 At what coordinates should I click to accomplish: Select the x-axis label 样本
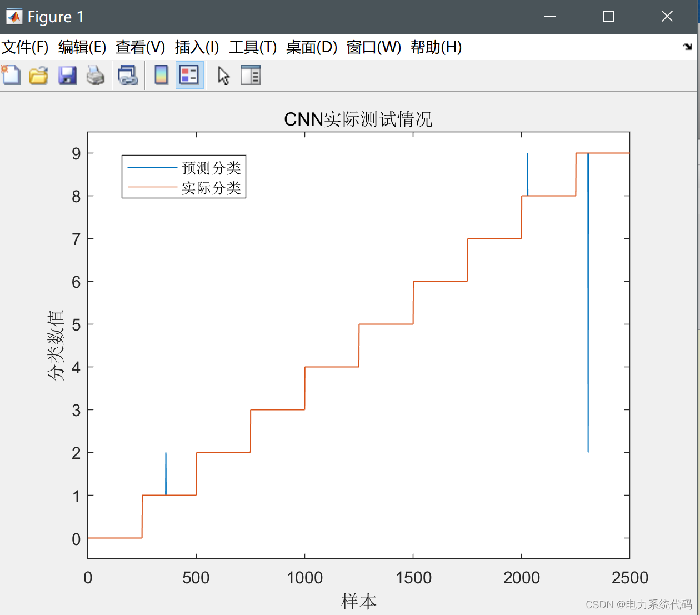(x=359, y=601)
